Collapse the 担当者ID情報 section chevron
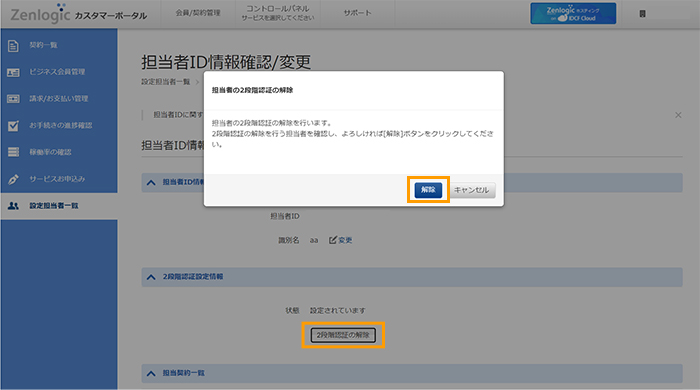Screen dimensions: 700x390 pyautogui.click(x=151, y=183)
